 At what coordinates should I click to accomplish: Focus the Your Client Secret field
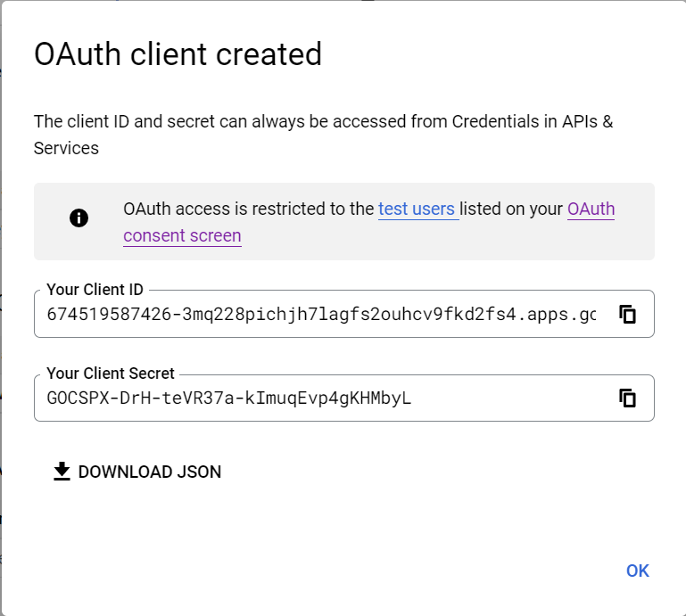[x=321, y=398]
